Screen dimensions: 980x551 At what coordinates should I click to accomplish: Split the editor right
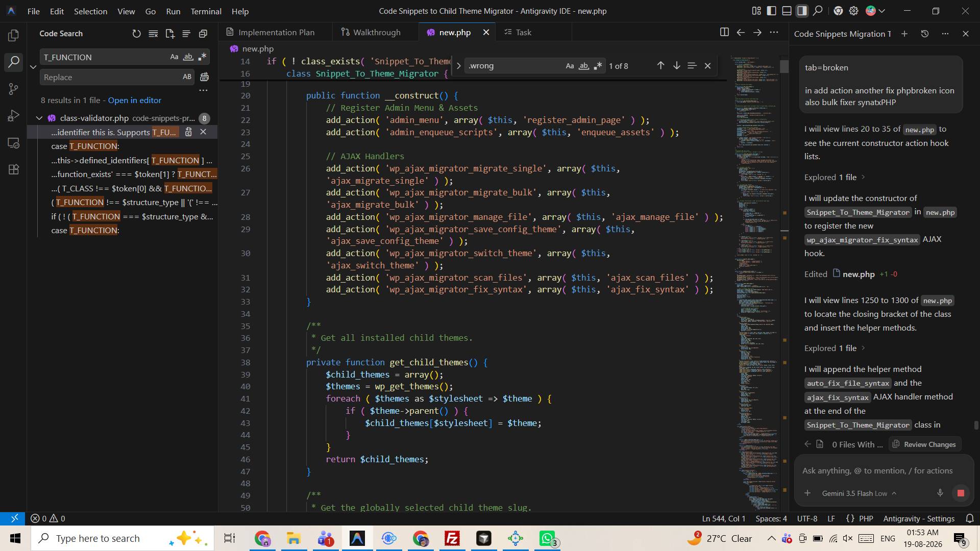(x=724, y=32)
